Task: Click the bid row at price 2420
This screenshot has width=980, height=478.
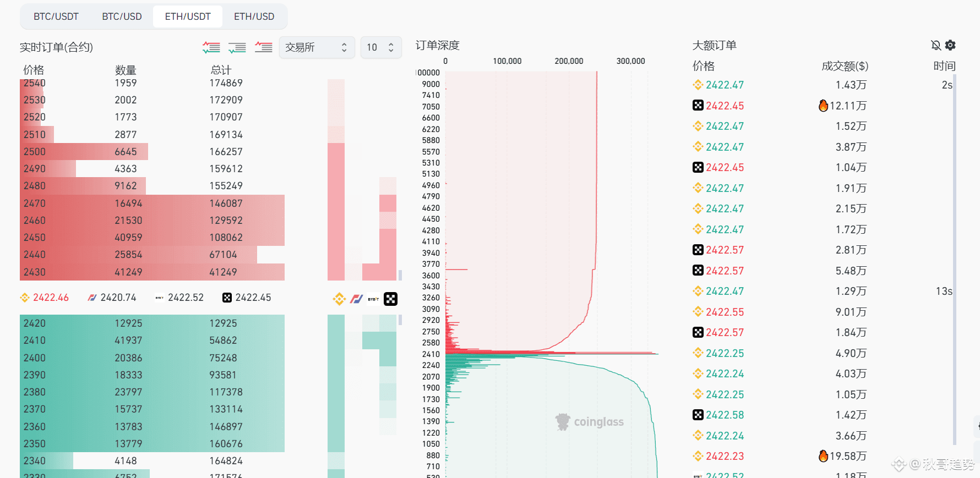Action: [152, 323]
